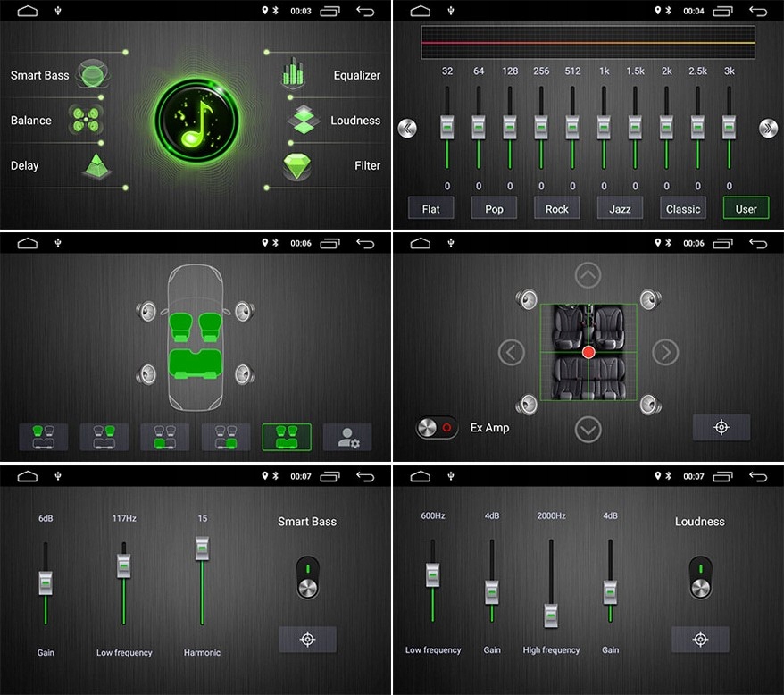Viewport: 784px width, 695px height.
Task: Open Loudness via the stacked layers icon
Action: tap(304, 120)
